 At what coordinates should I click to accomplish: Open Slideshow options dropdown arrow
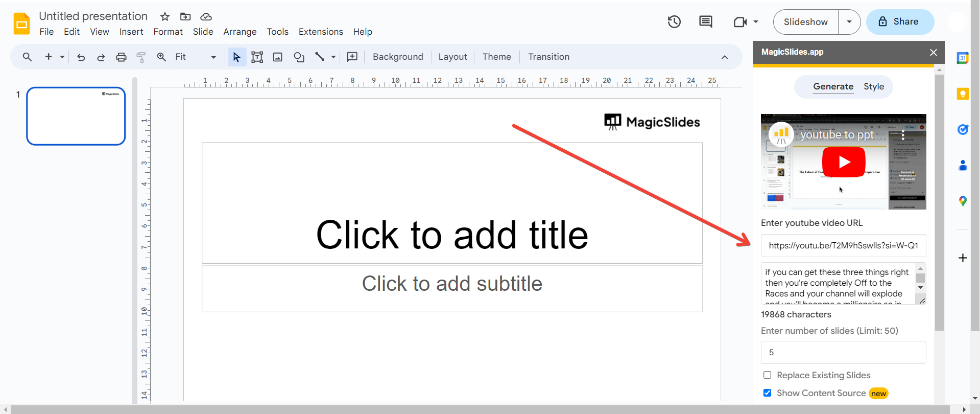click(x=849, y=22)
